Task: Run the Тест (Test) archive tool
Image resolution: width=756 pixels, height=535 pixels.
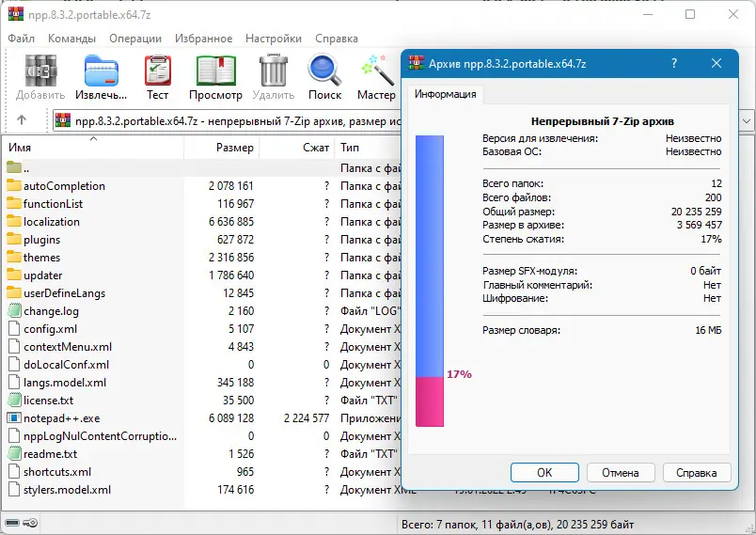Action: [158, 71]
